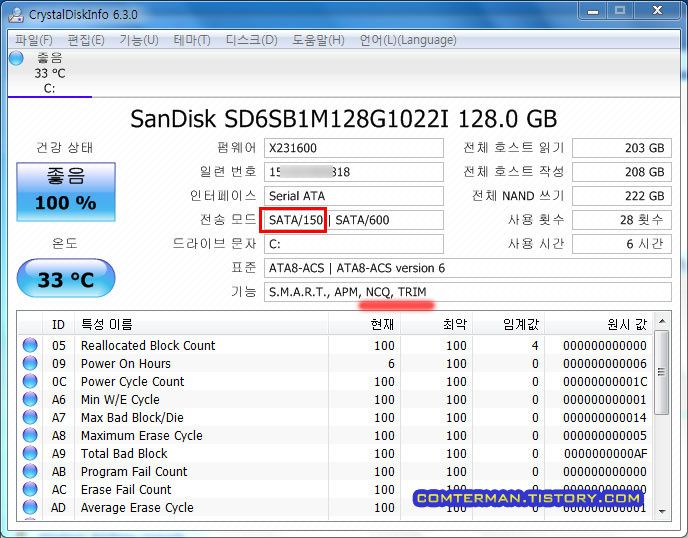Click status icon of Min W/E Cycle
688x538 pixels.
point(30,399)
